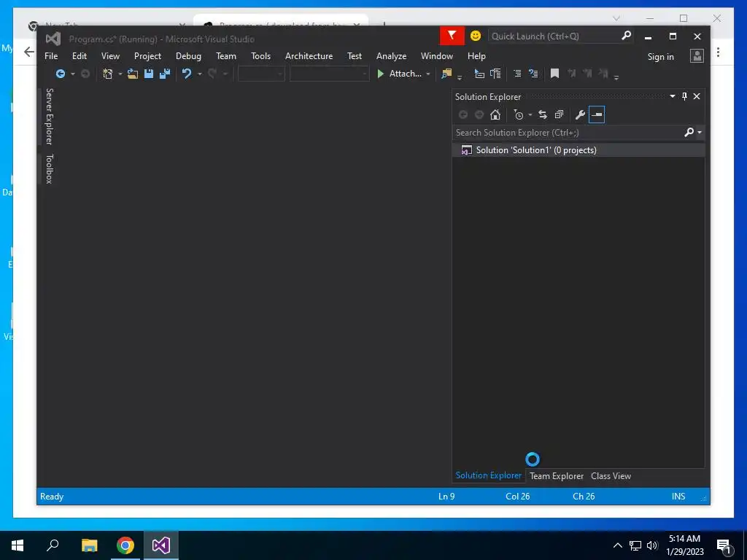747x560 pixels.
Task: Toggle the bookmark icon in toolbar
Action: click(554, 74)
